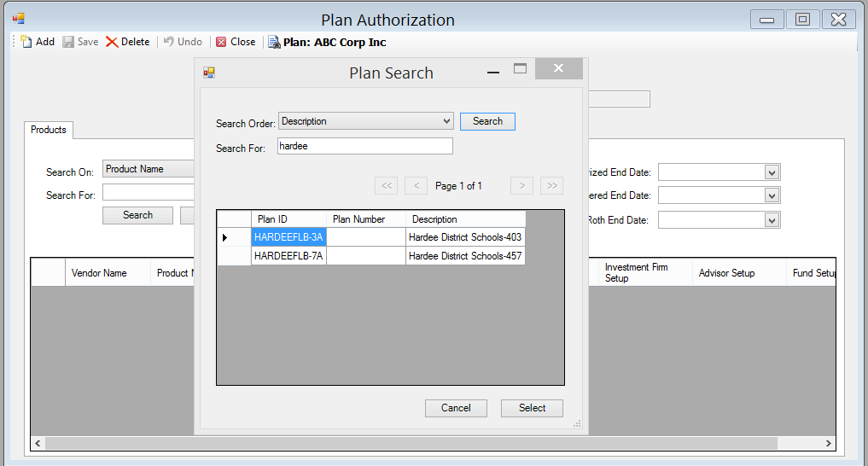Click the Plan ID column header
This screenshot has height=466, width=868.
tap(289, 219)
